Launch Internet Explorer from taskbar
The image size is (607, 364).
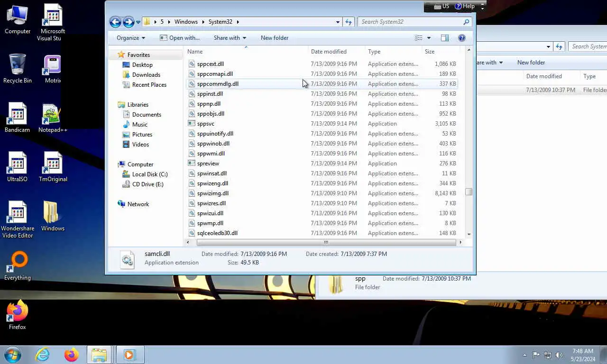point(42,355)
